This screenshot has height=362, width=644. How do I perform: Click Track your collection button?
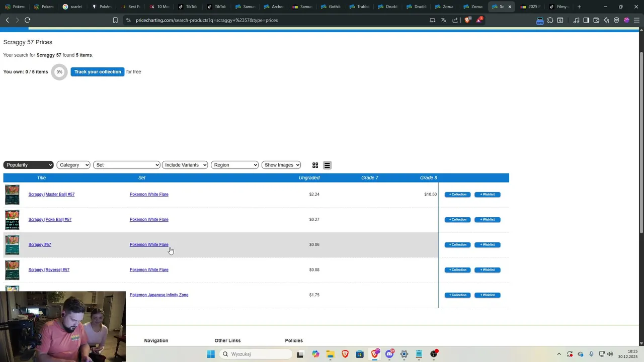pos(98,72)
